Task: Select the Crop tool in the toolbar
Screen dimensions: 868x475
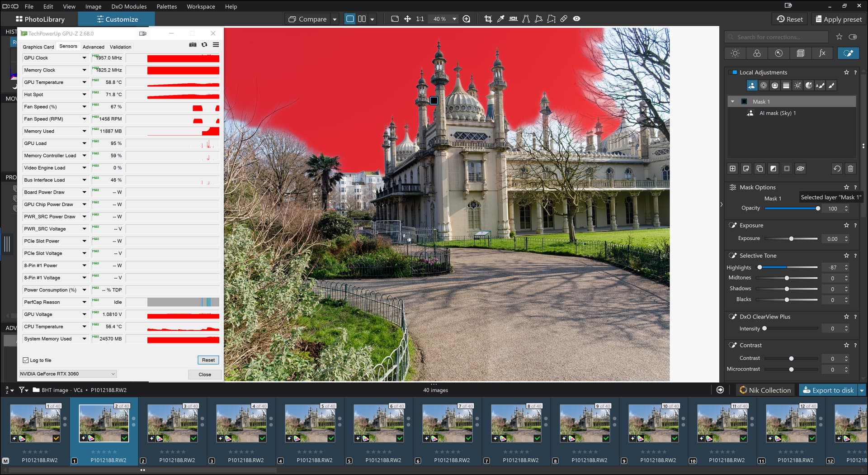Action: pyautogui.click(x=488, y=19)
